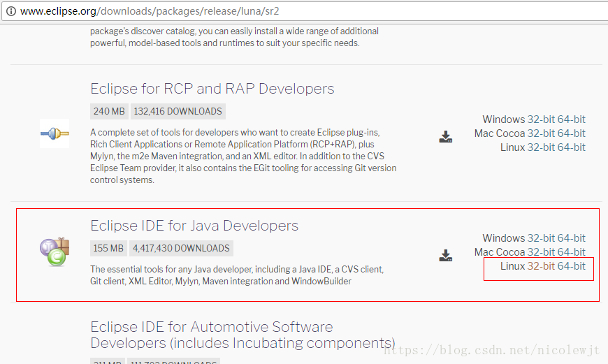608x364 pixels.
Task: Open Eclipse IDE for Java Developers title
Action: click(194, 226)
